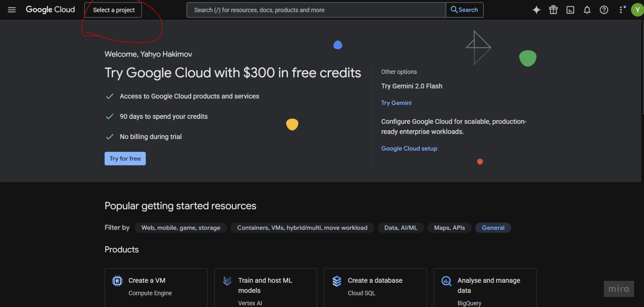Open the free trial gift icon
Image resolution: width=644 pixels, height=307 pixels.
pos(553,10)
